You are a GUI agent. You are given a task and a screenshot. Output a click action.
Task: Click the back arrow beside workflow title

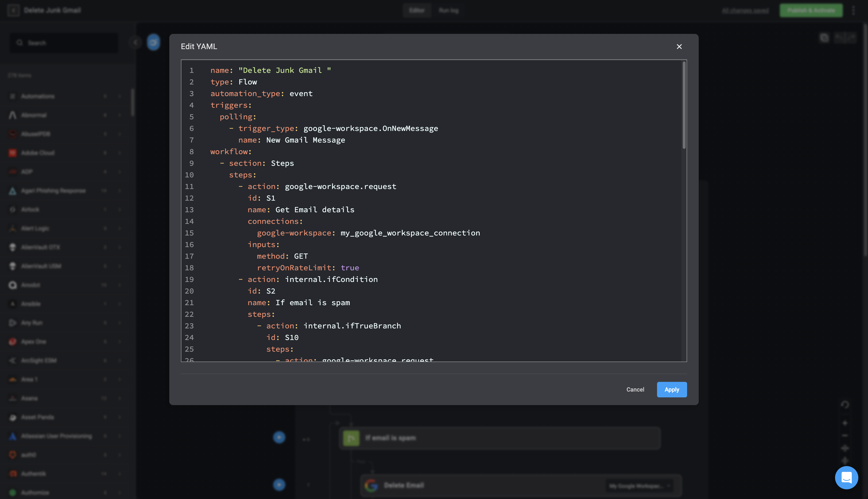click(13, 10)
